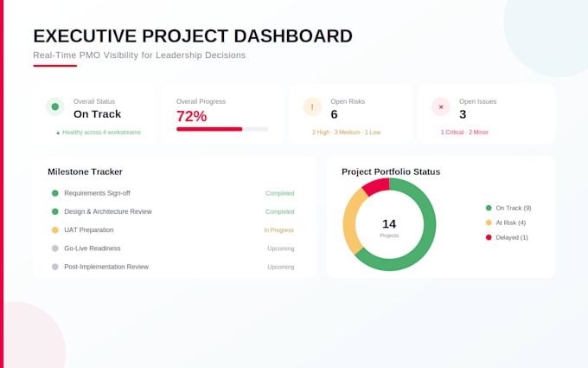Click the 'Overall Status' card label
Image resolution: width=588 pixels, height=368 pixels.
coord(94,101)
